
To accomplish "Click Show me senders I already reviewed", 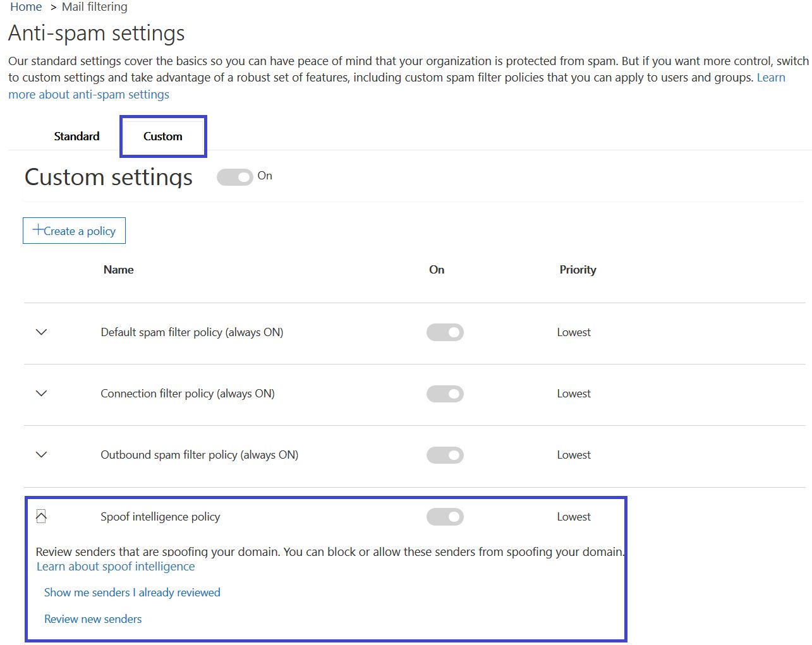I will click(131, 592).
